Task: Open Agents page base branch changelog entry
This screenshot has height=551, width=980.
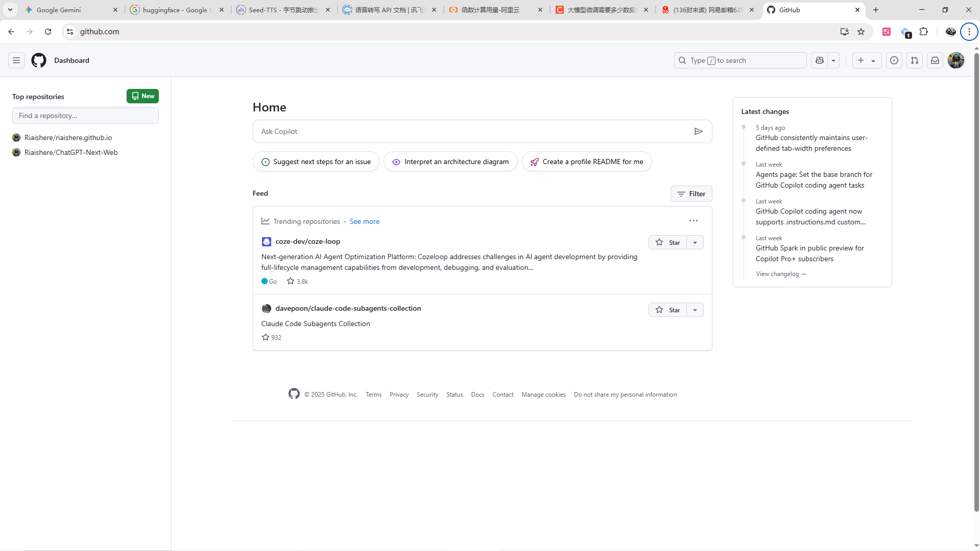Action: [x=814, y=180]
